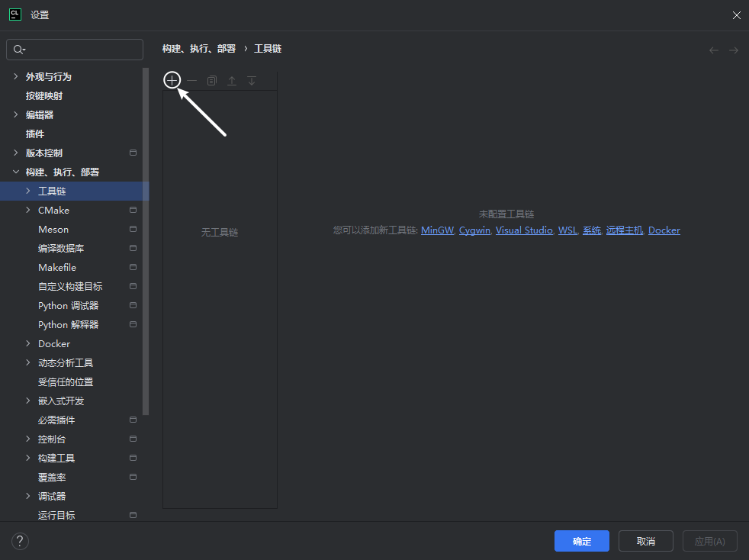The width and height of the screenshot is (749, 560).
Task: Add a new toolchain with the plus icon
Action: pos(172,79)
